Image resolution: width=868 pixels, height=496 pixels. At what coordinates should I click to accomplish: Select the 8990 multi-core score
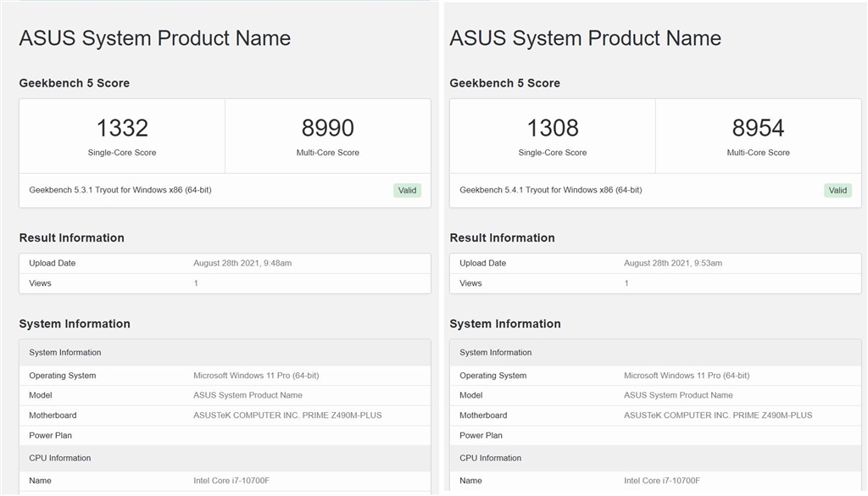327,128
